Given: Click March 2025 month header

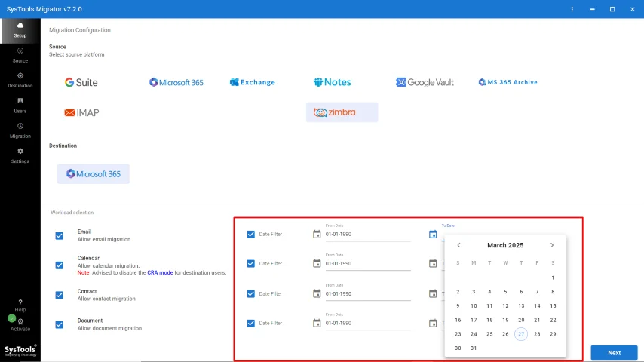Looking at the screenshot, I should click(x=505, y=245).
